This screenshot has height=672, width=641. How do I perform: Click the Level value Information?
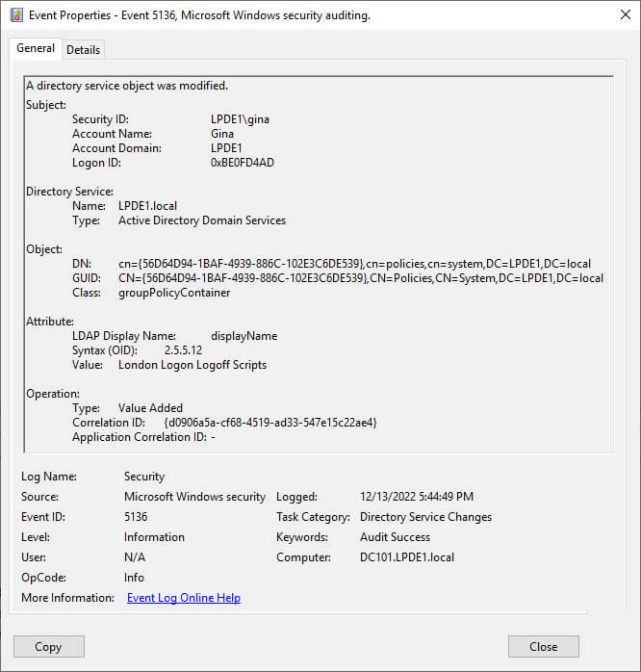(x=154, y=537)
